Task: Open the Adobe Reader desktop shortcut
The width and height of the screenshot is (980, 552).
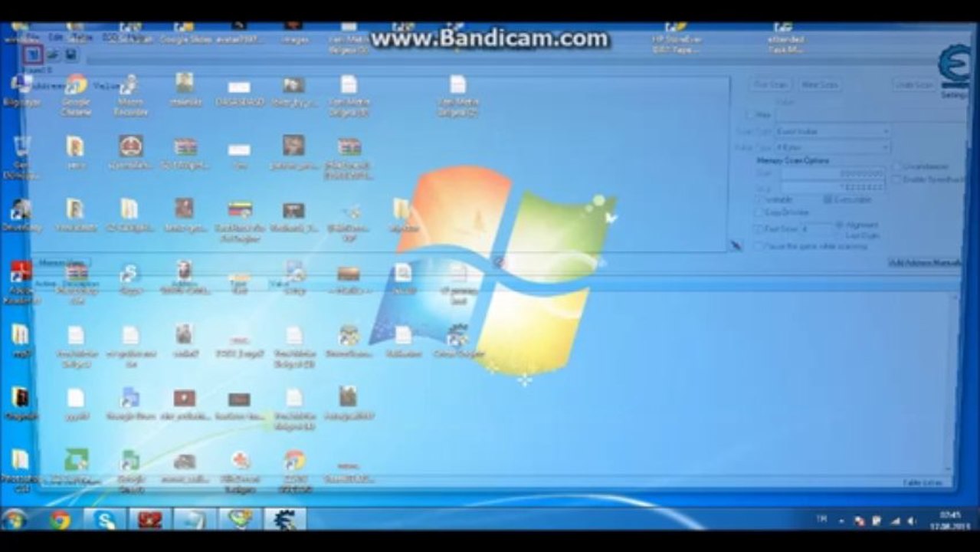Action: coord(21,283)
